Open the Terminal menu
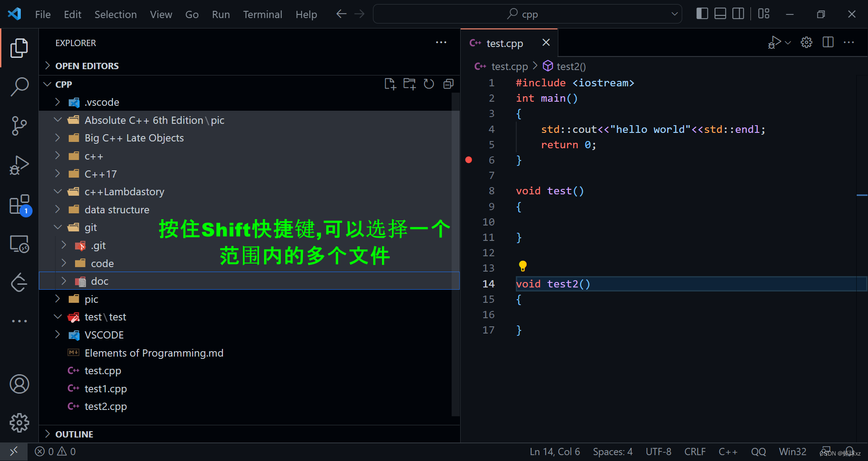The image size is (868, 461). [x=262, y=14]
